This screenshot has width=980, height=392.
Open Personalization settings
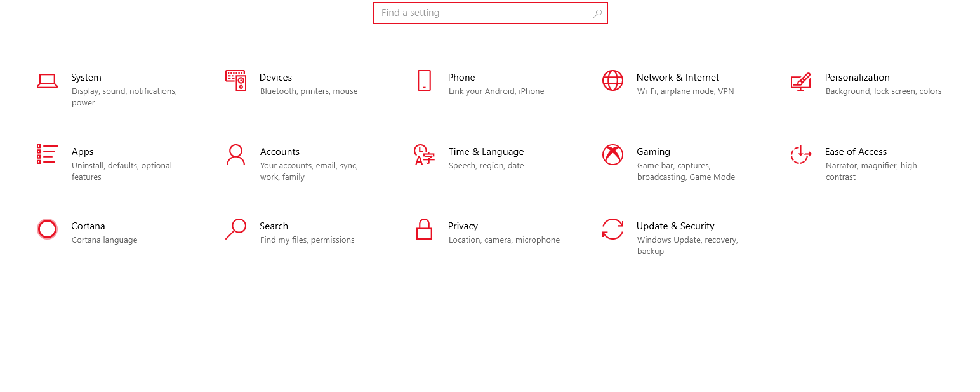coord(857,78)
